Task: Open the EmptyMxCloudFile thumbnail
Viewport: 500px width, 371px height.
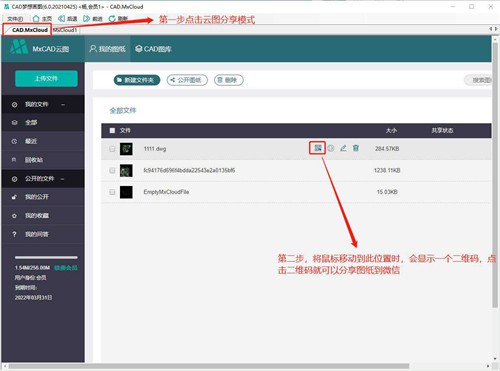Action: tap(126, 192)
